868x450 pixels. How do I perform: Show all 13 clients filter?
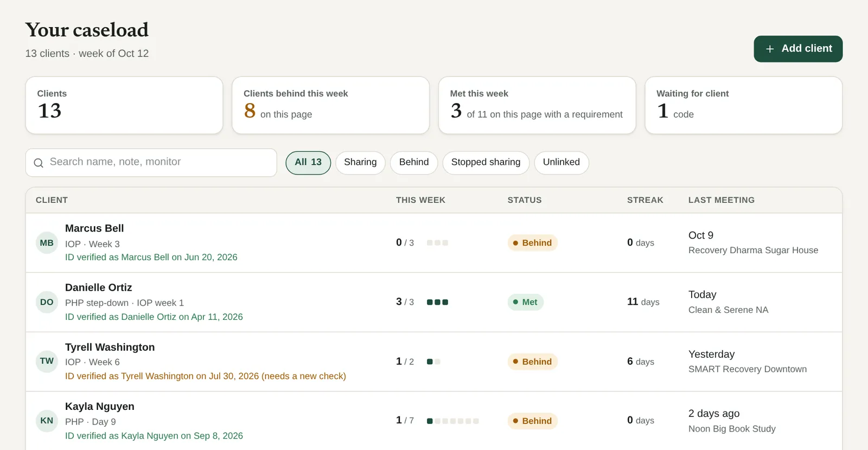(x=308, y=163)
